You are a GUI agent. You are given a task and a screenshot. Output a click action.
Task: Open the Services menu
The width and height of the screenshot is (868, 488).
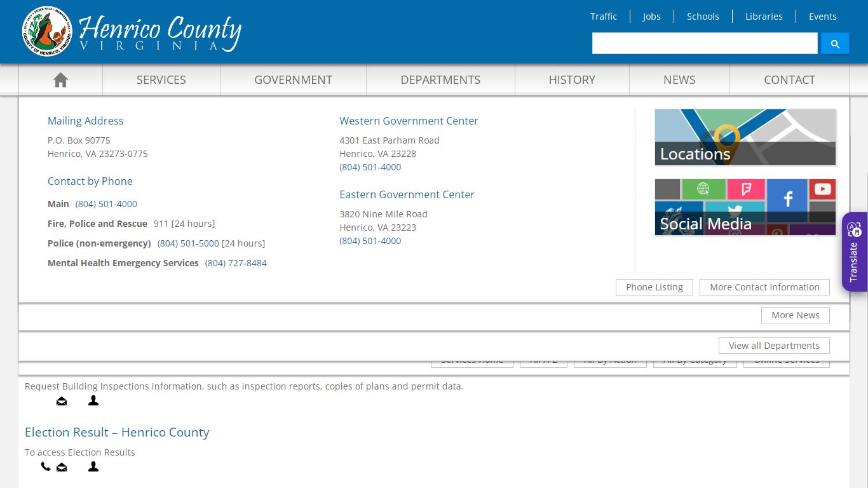(x=161, y=79)
